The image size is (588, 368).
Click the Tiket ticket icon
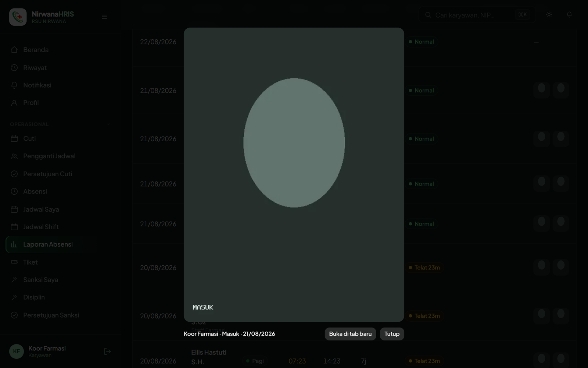tap(14, 262)
